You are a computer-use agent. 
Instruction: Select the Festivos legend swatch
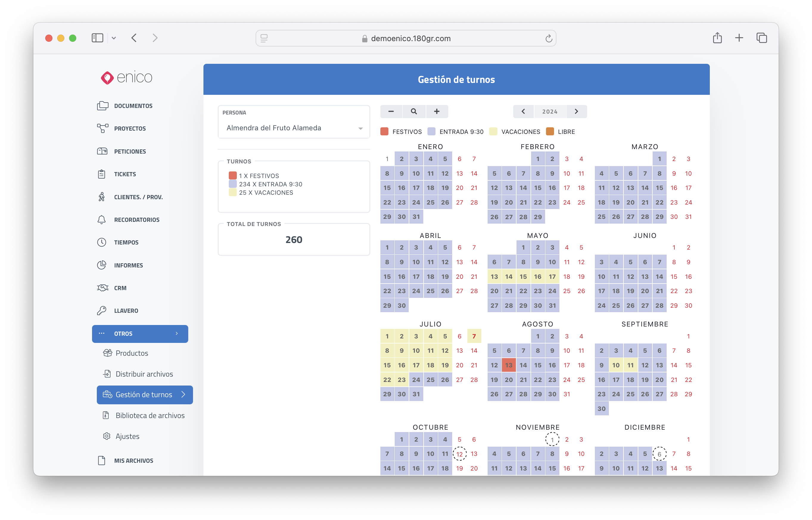(384, 131)
